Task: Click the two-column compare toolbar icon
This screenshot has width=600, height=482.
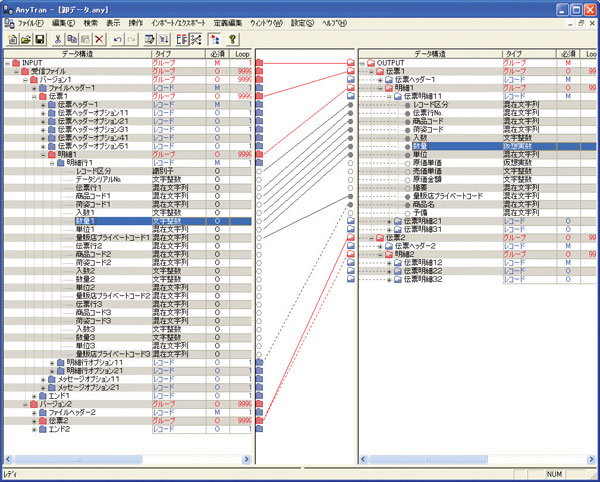Action: [x=182, y=39]
